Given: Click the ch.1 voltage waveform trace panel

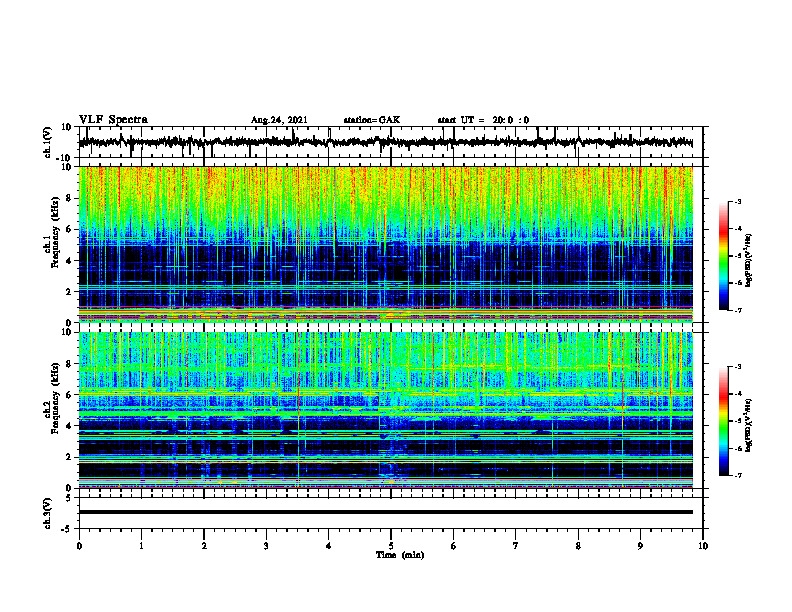Looking at the screenshot, I should 390,142.
